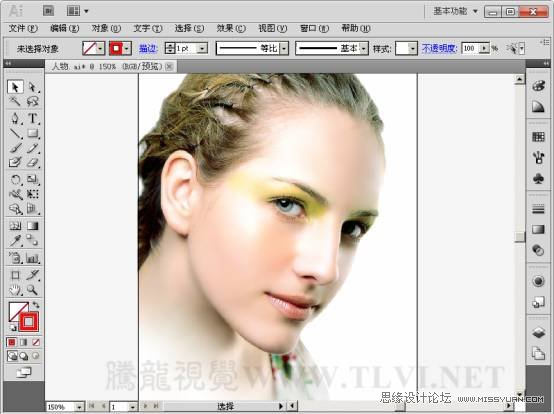Swap fill and stroke colors arrow
The width and height of the screenshot is (554, 414).
[36, 304]
